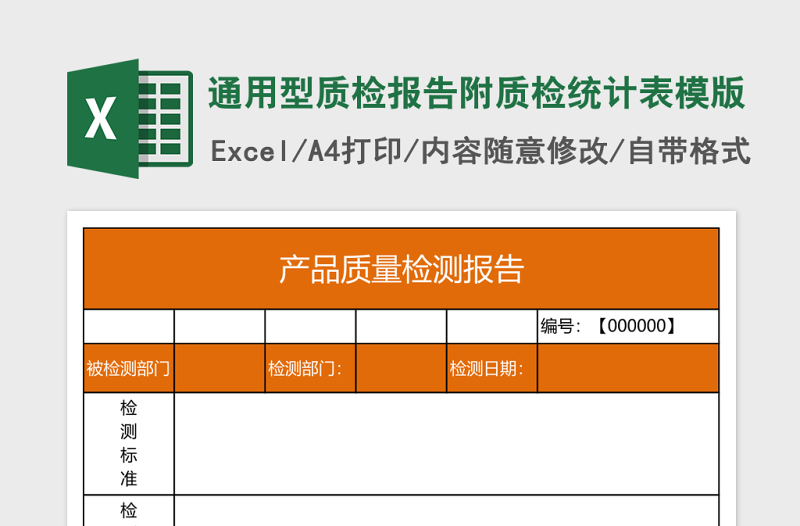Click the title 通用型质检报告附质检统计表模版
The width and height of the screenshot is (800, 526).
point(477,93)
